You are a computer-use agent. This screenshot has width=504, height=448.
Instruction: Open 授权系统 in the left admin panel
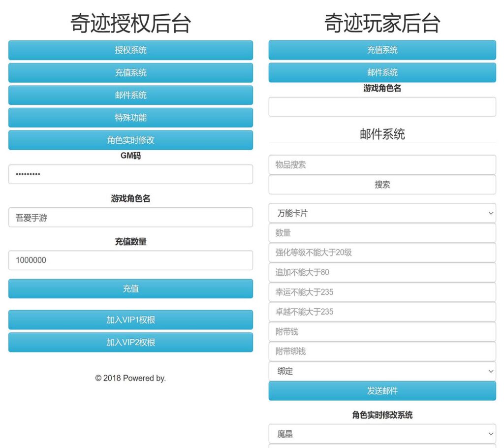130,50
